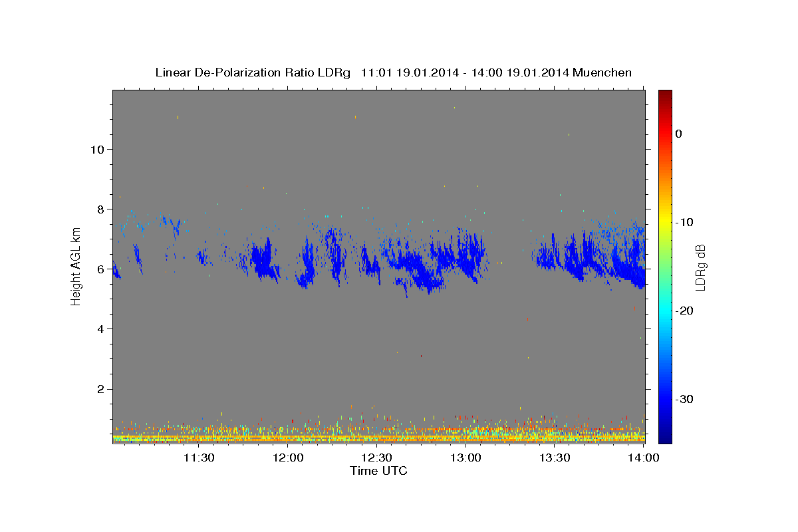
Task: Click the 'LDRg dB' colorbar label
Action: tap(700, 267)
